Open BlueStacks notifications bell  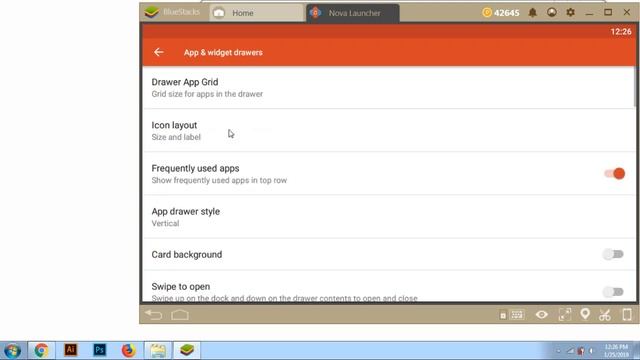(533, 13)
